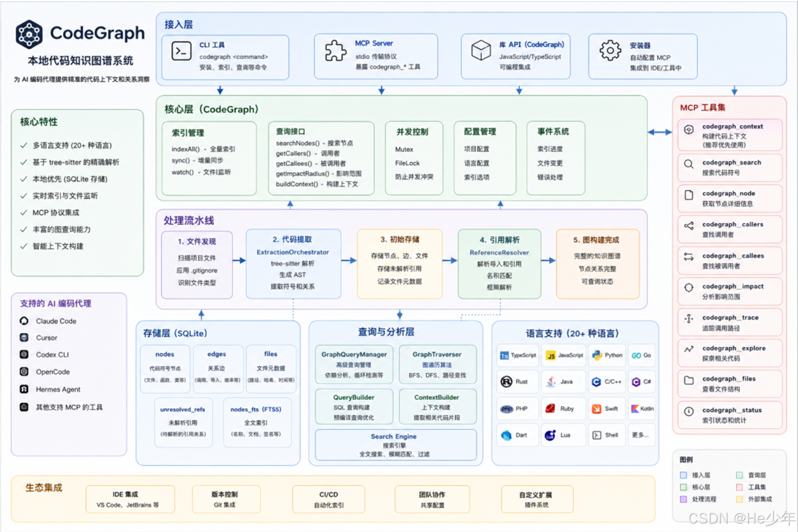Click the ContextBuilder box
The image size is (798, 532).
(437, 407)
